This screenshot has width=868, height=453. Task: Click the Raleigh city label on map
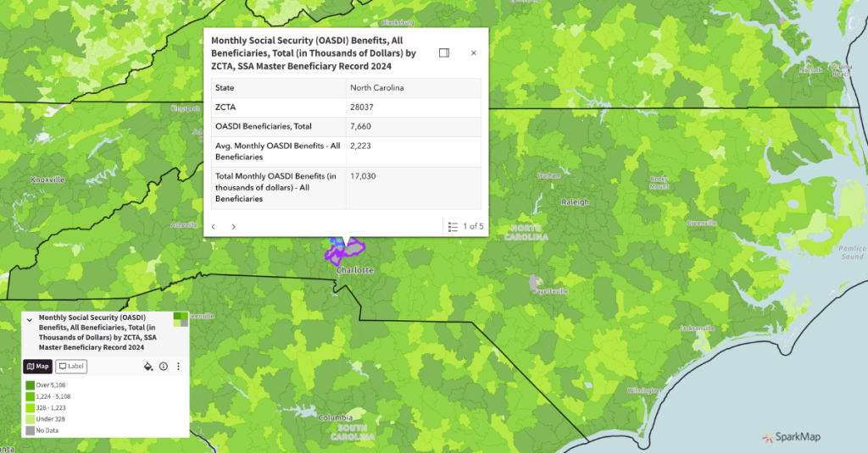(x=576, y=202)
